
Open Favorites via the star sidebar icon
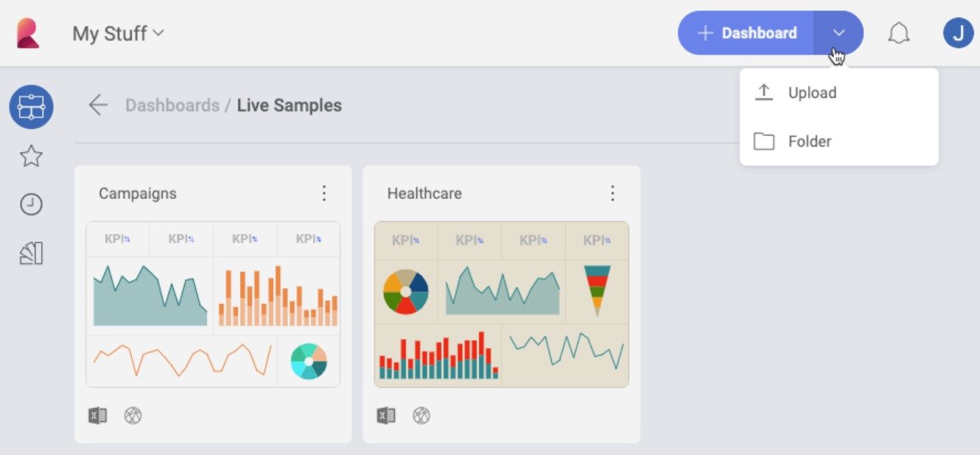click(31, 156)
